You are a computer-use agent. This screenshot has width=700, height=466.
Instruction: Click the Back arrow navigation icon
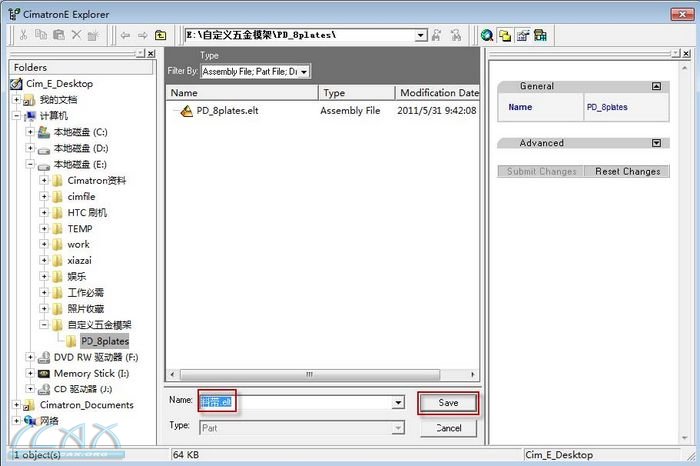pos(125,35)
